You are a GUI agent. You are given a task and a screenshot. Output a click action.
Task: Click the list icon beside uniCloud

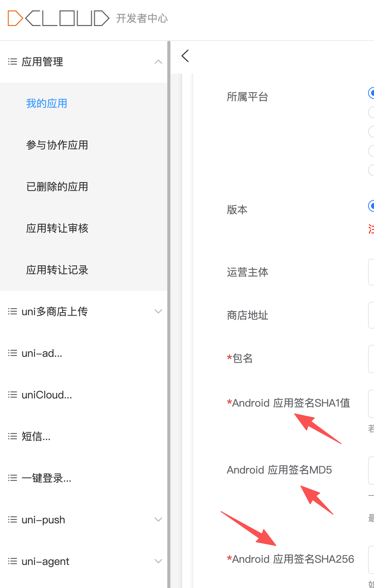(13, 395)
